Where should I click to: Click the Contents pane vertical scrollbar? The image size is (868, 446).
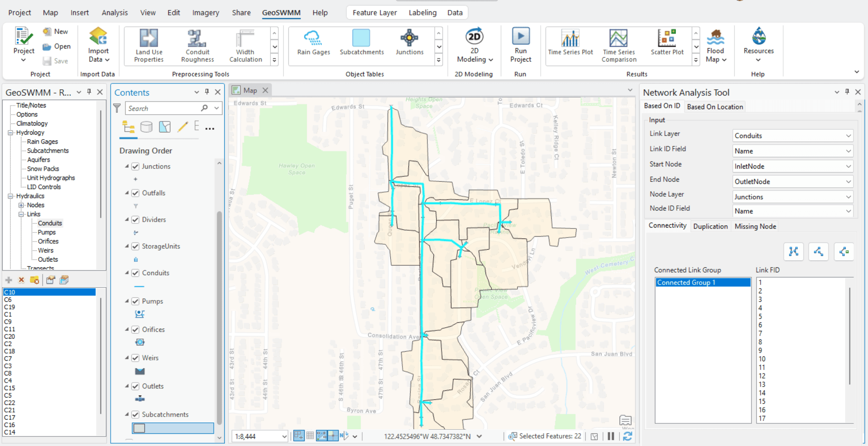[x=219, y=317]
